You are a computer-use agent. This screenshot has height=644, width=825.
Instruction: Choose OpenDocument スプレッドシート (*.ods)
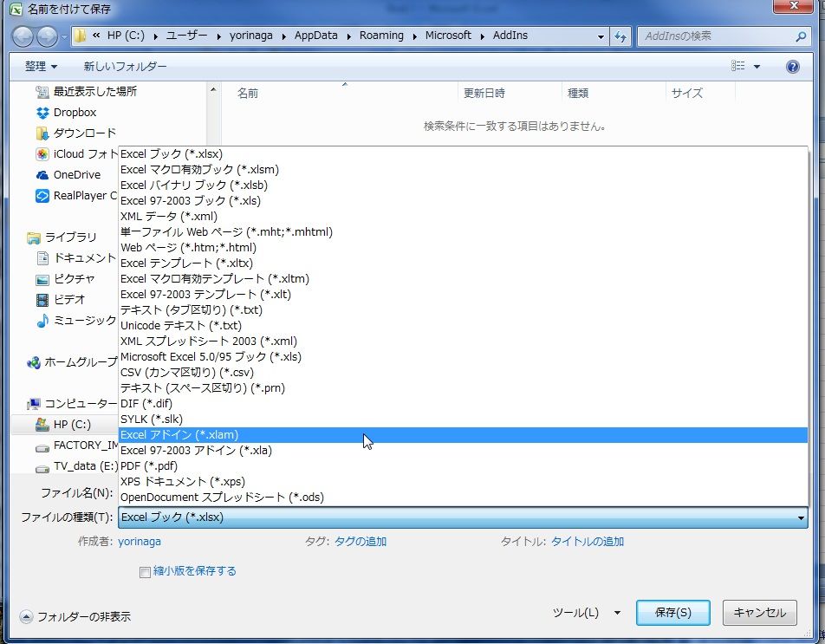463,498
